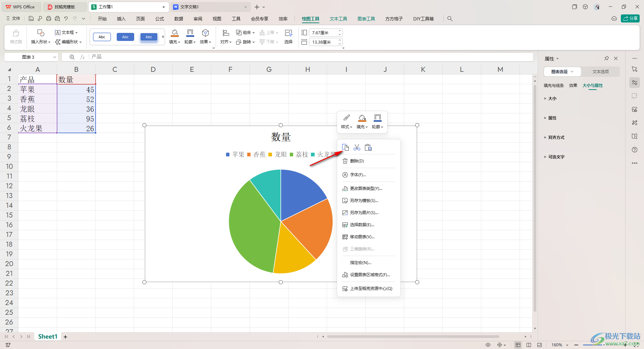Image resolution: width=644 pixels, height=349 pixels.
Task: Click the more options dots in sidebar
Action: click(x=635, y=163)
